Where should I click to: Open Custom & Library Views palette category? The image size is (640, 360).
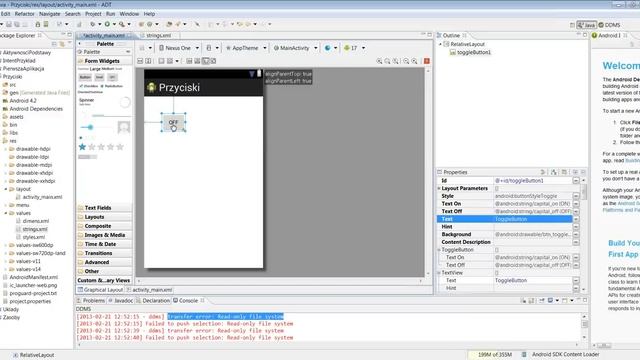pos(104,280)
